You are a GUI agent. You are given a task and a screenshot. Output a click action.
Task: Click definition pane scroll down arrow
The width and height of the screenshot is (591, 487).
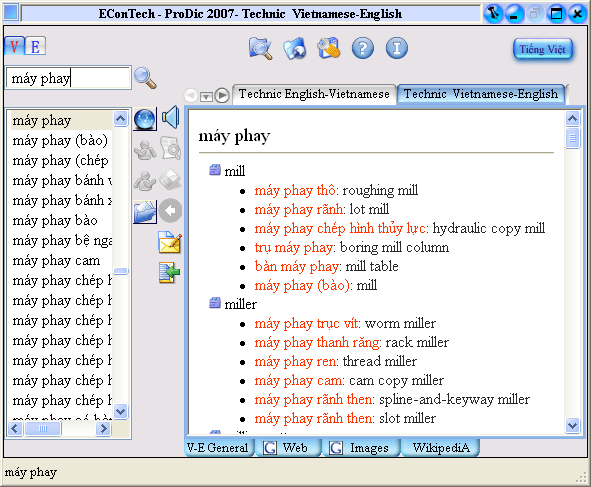click(573, 425)
